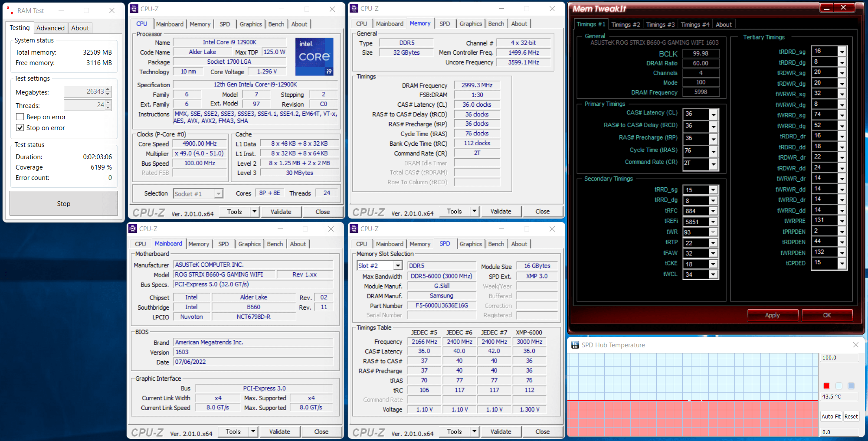Click the white legend swatch in SPD Hub Temperature
868x441 pixels.
pyautogui.click(x=839, y=386)
